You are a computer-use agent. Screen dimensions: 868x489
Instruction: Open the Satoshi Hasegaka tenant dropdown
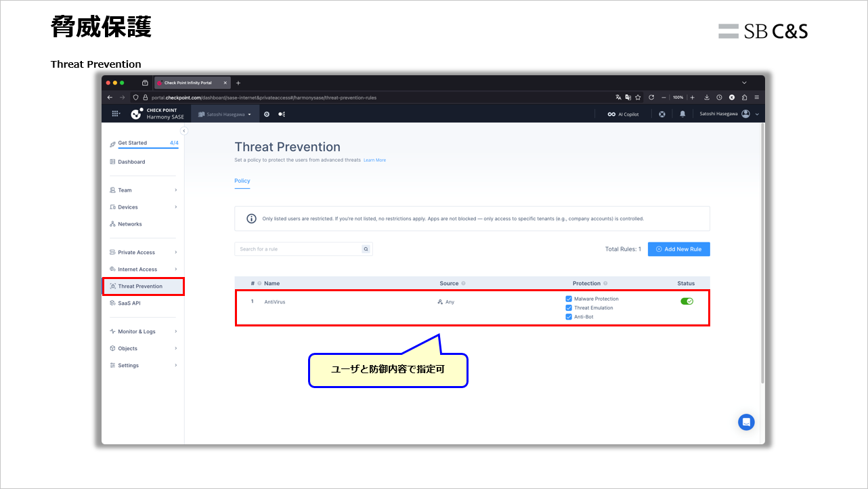click(225, 114)
